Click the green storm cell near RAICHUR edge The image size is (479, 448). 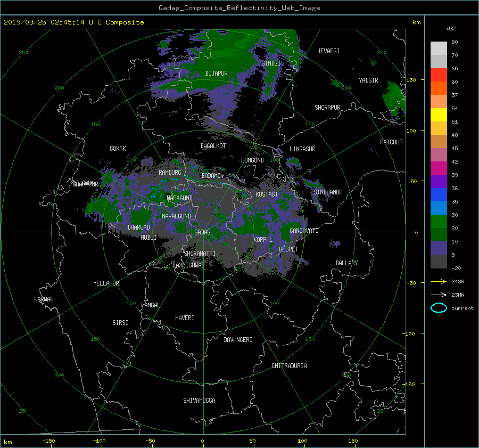coord(395,100)
